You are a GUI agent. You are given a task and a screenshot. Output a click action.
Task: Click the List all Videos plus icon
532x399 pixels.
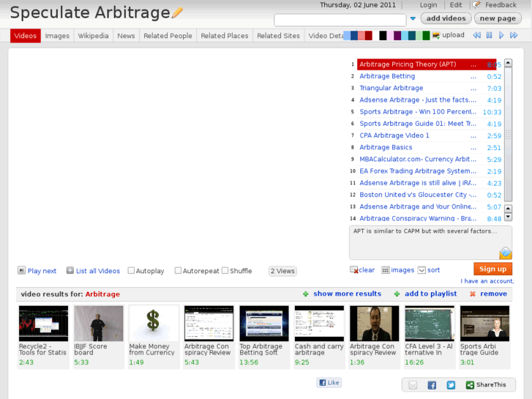click(x=70, y=270)
